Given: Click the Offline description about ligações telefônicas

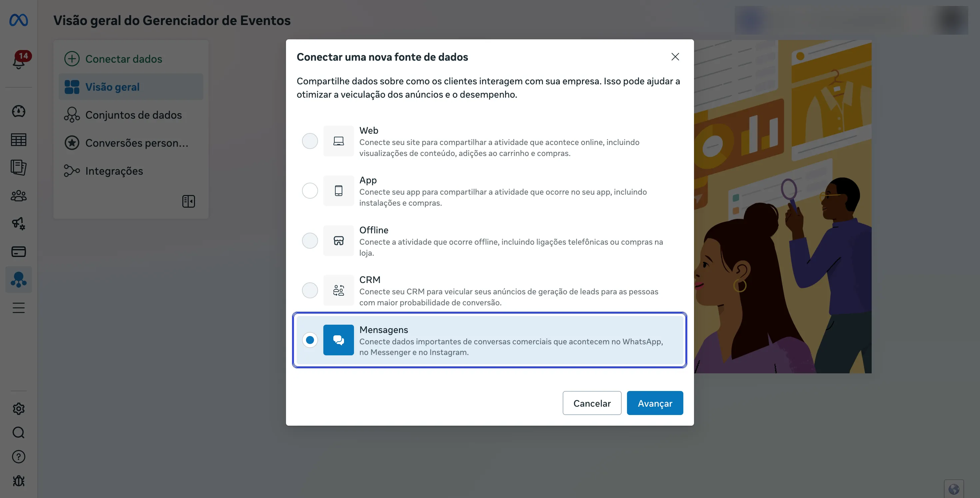Looking at the screenshot, I should click(x=511, y=247).
